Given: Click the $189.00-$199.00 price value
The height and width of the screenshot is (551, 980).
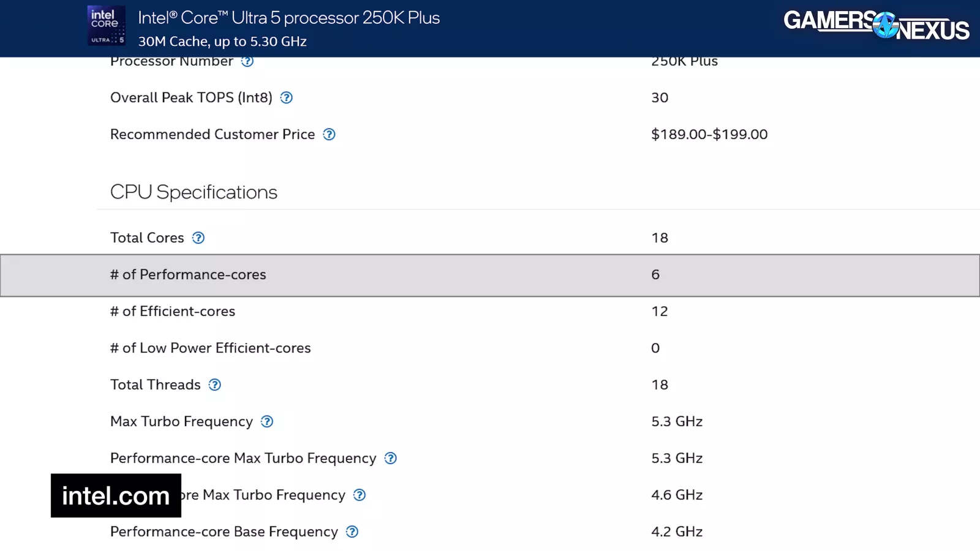Looking at the screenshot, I should [x=709, y=135].
